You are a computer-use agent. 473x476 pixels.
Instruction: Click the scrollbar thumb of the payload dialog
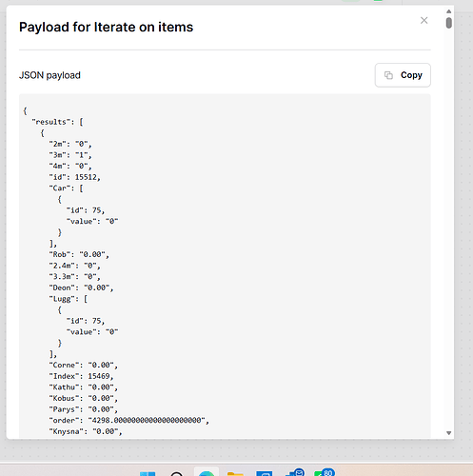[448, 23]
